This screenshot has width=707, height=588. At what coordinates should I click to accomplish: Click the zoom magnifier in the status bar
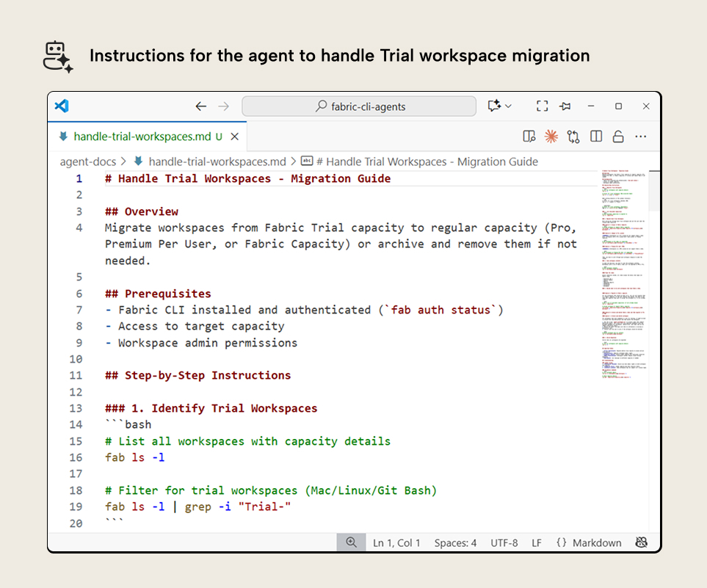tap(351, 542)
